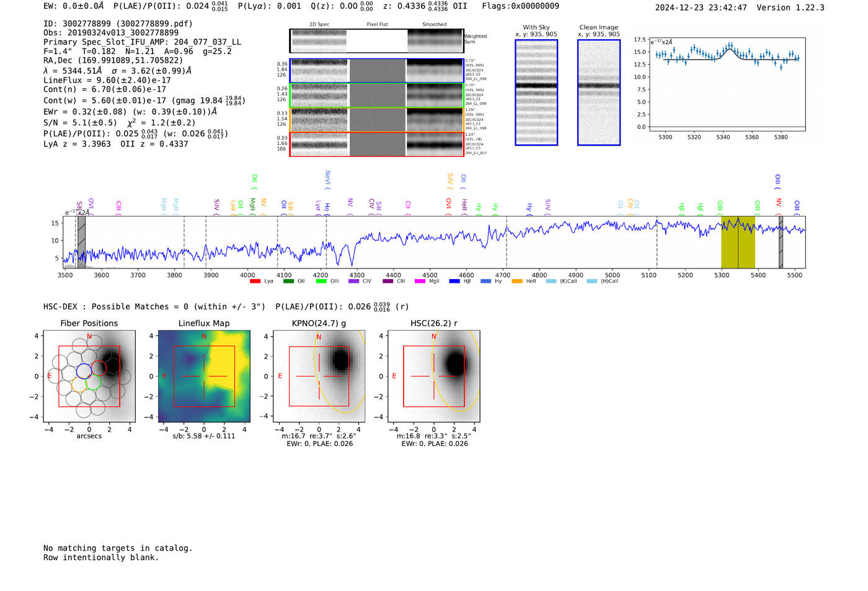The height and width of the screenshot is (591, 868).
Task: Click the λ = 5344.51Å wavelength line
Action: coord(118,71)
